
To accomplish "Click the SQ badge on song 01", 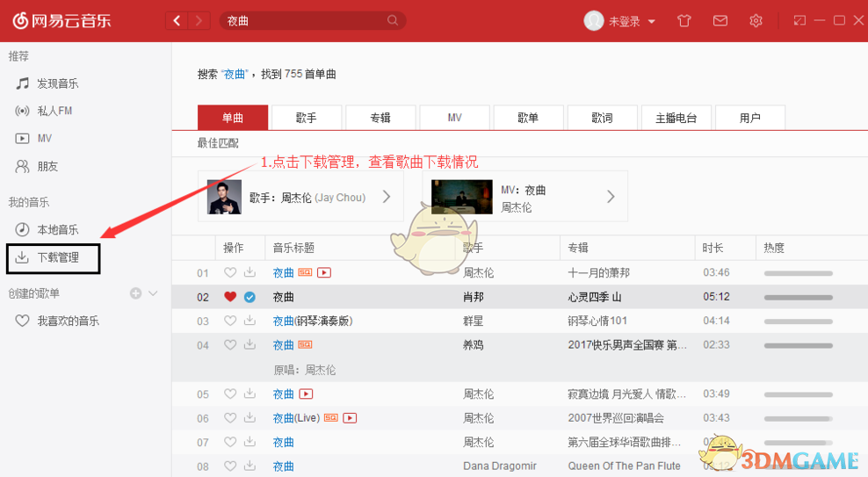I will pyautogui.click(x=305, y=272).
